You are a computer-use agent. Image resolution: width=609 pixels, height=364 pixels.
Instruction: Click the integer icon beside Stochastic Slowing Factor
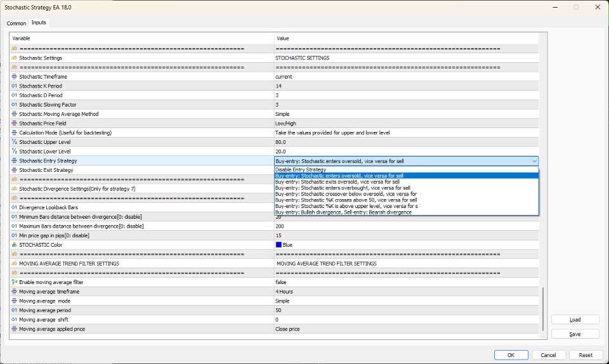click(x=15, y=105)
